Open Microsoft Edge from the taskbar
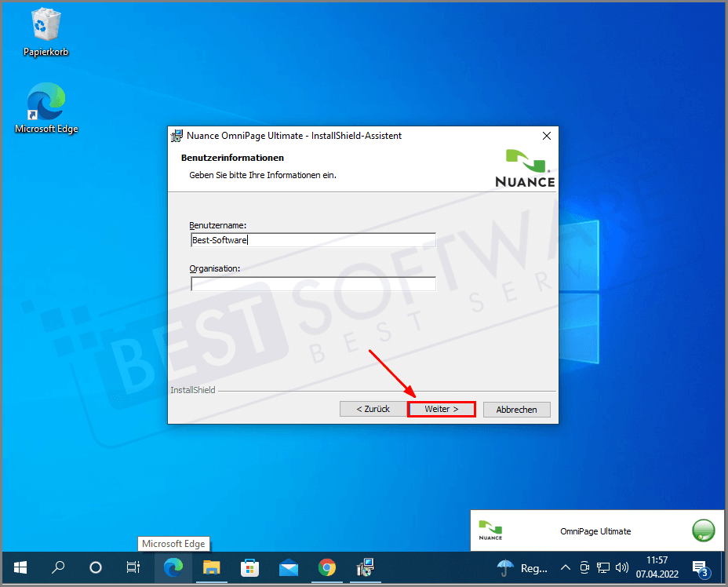 174,567
